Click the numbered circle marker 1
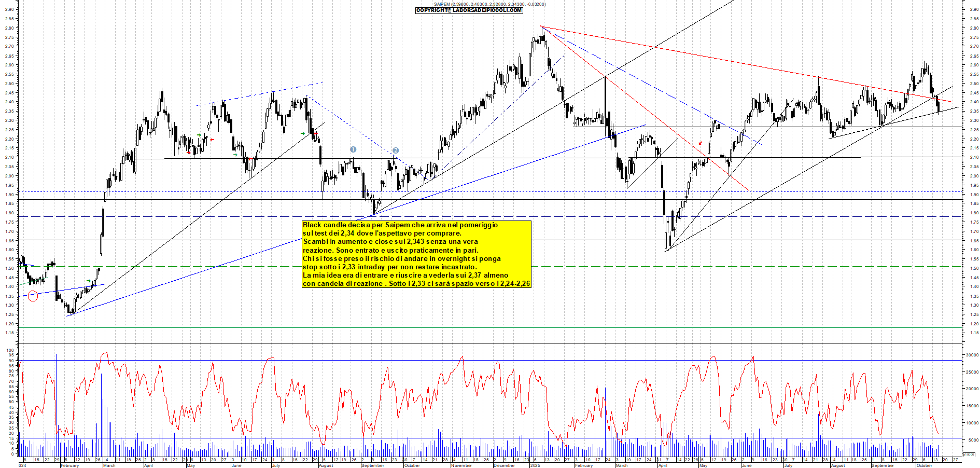 [353, 149]
